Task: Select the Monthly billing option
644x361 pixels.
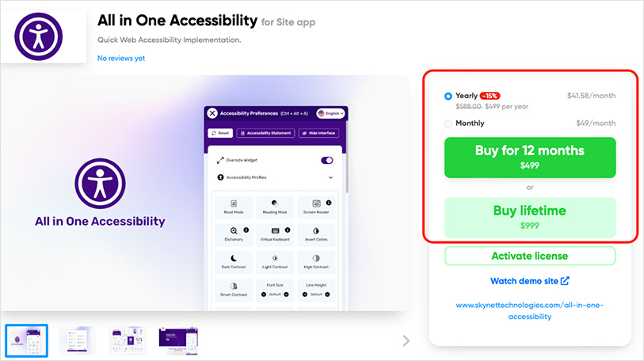Action: (448, 123)
